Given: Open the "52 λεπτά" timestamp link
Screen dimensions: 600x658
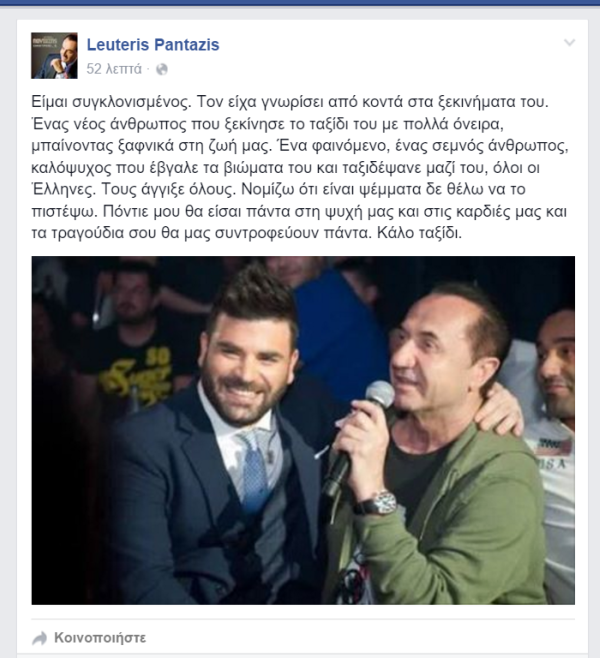Looking at the screenshot, I should coord(114,69).
